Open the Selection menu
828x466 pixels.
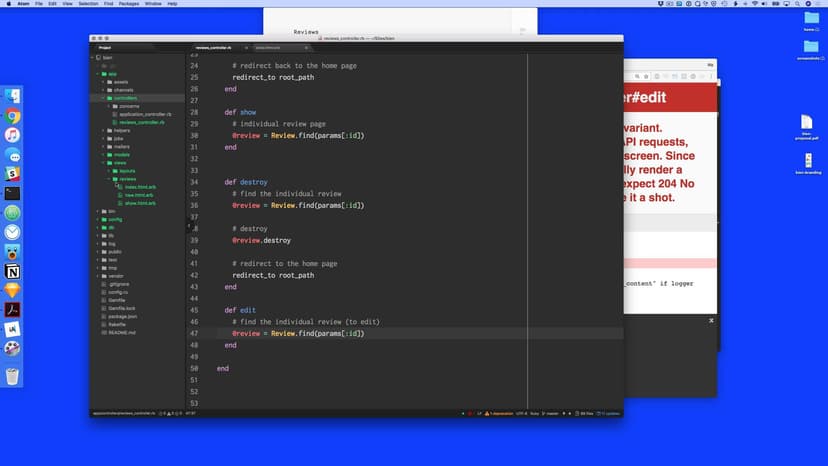(x=88, y=4)
